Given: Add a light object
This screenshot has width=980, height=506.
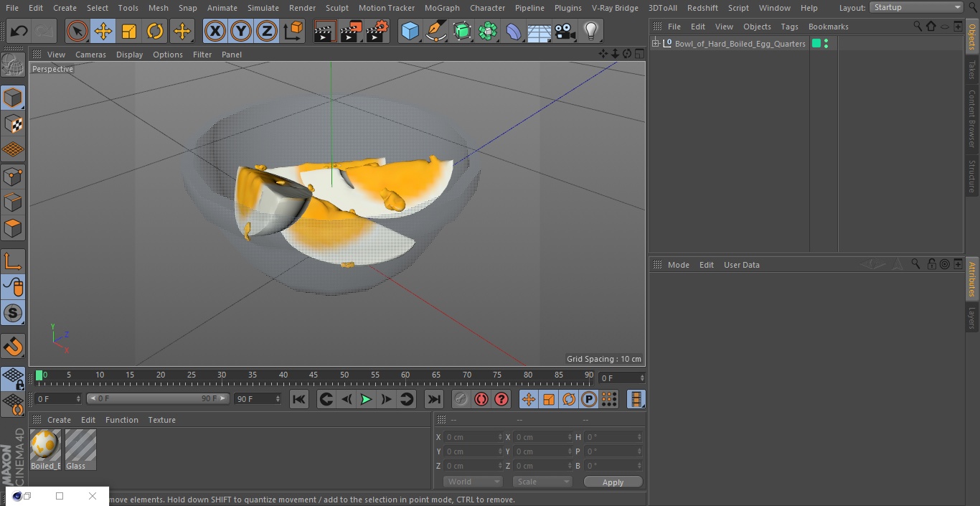Looking at the screenshot, I should [x=591, y=31].
